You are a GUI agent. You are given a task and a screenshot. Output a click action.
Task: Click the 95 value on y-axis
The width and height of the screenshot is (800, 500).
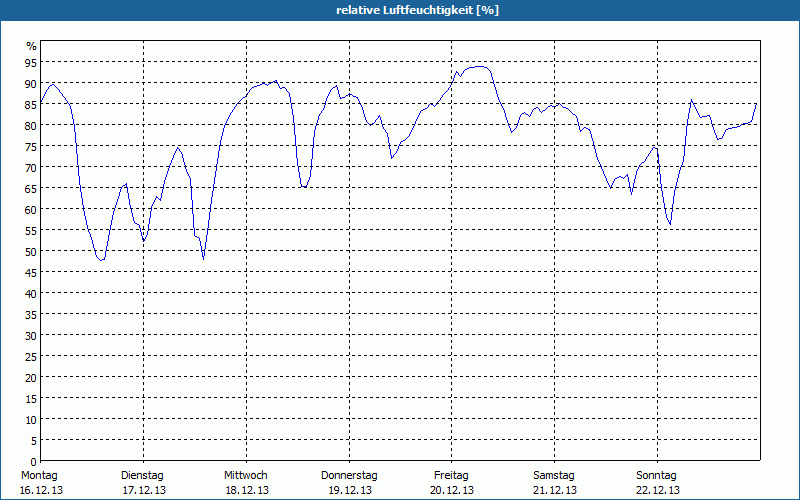(x=31, y=62)
